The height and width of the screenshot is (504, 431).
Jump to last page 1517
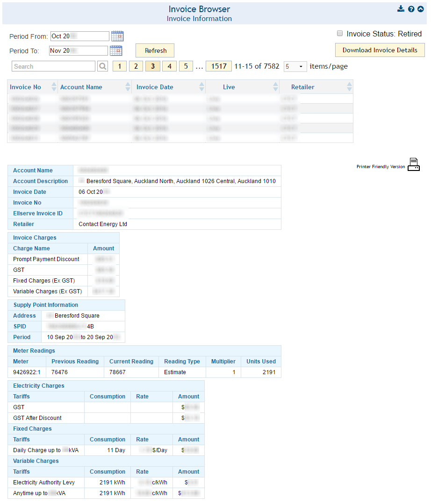click(219, 66)
